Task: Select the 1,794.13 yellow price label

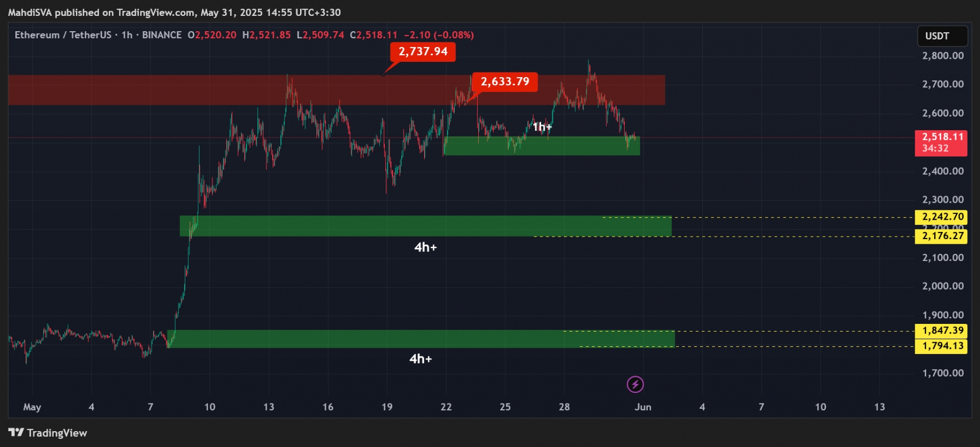Action: (941, 346)
